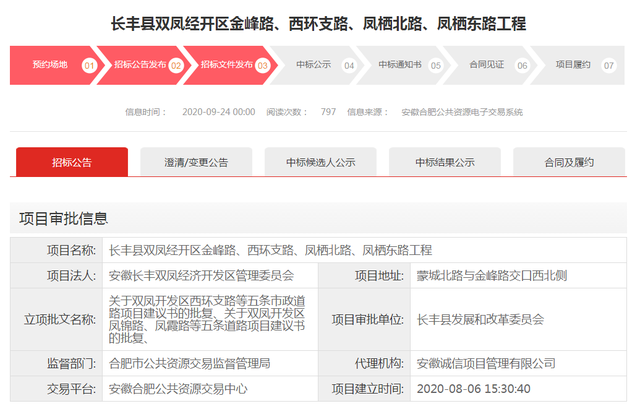Viewport: 640px width, 414px height.
Task: Click the 代理机构 label cell
Action: tap(364, 363)
